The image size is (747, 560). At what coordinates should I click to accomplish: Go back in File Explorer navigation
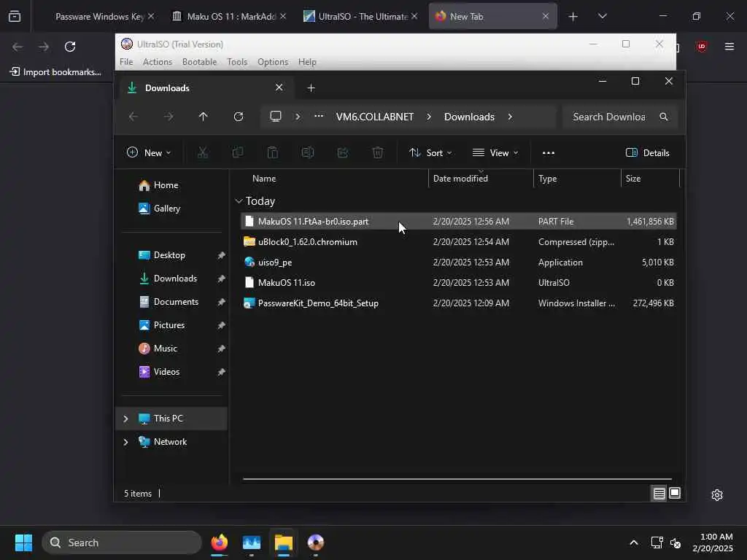pos(133,117)
